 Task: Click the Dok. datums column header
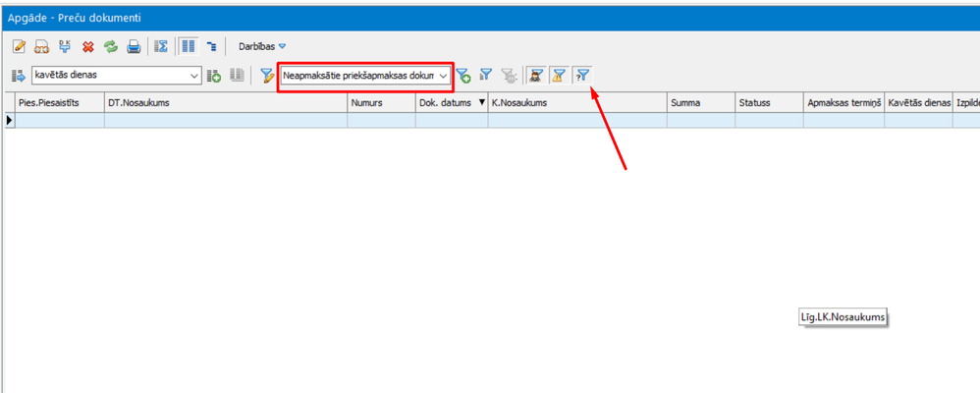click(x=452, y=102)
